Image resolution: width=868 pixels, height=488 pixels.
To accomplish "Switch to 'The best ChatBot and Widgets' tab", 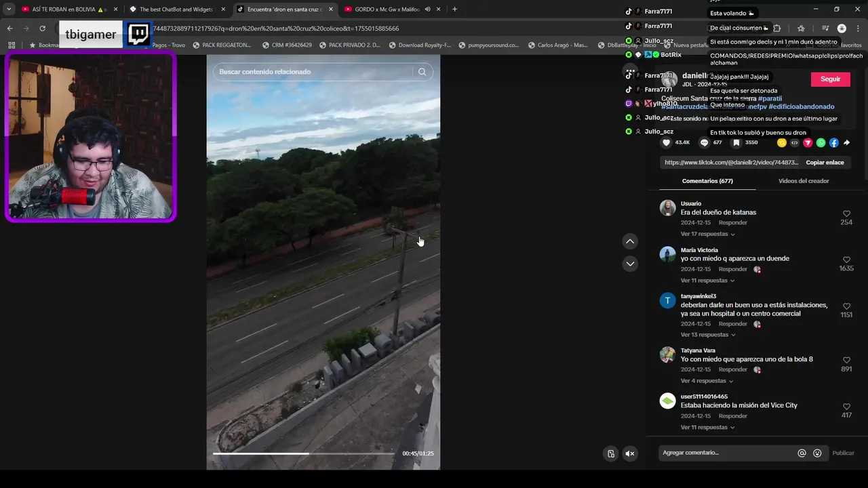I will click(176, 9).
